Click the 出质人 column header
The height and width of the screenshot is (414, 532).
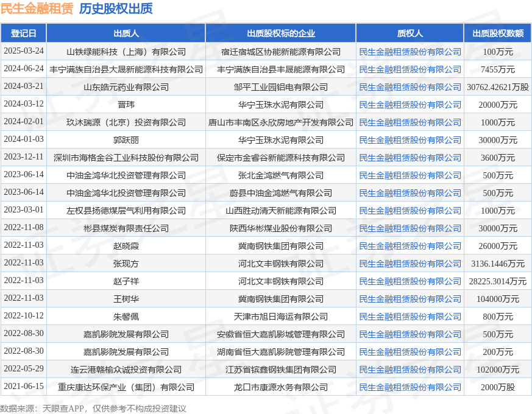tap(126, 33)
